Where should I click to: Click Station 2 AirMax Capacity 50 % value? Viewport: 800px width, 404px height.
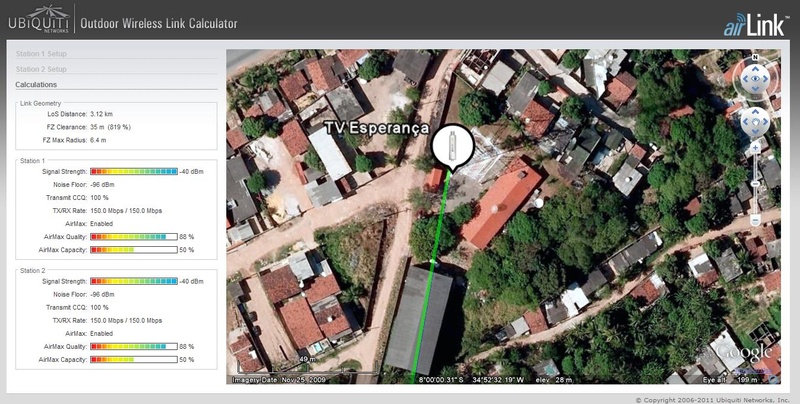[187, 360]
